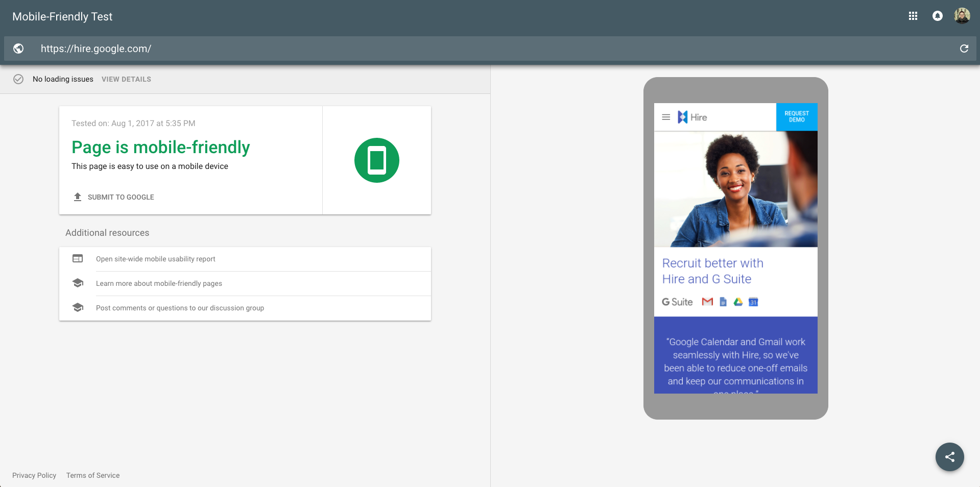This screenshot has width=980, height=487.
Task: Click the Google Docs icon in preview
Action: click(723, 302)
